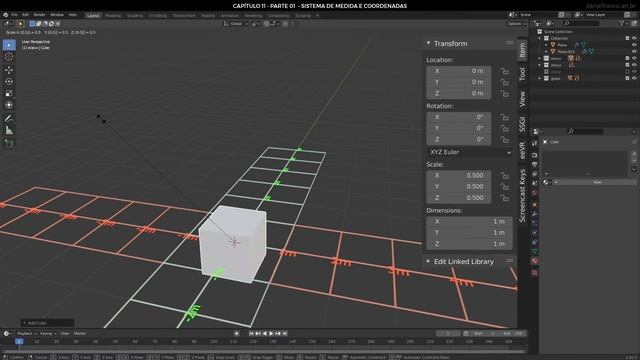640x360 pixels.
Task: Toggle the Collection exclude checkbox
Action: coord(627,38)
